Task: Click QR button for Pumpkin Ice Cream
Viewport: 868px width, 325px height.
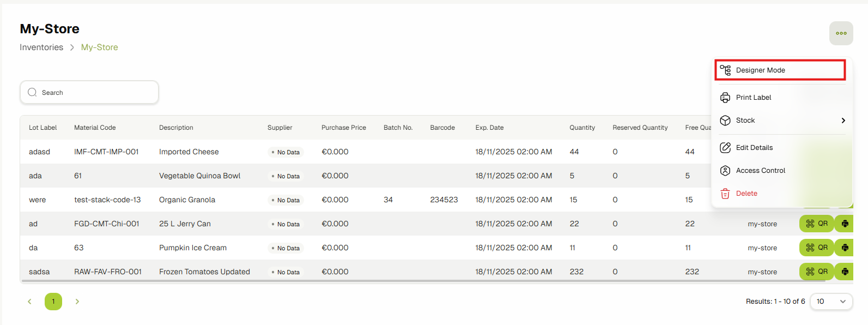Action: [816, 248]
